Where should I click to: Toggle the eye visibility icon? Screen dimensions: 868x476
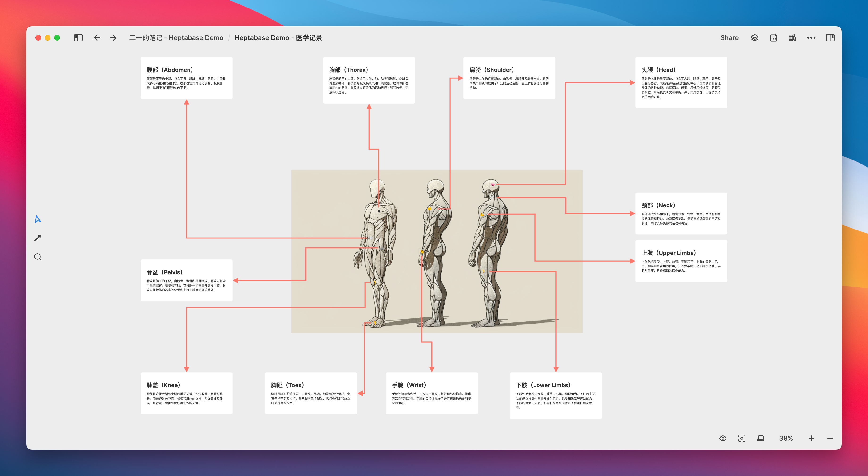(723, 438)
